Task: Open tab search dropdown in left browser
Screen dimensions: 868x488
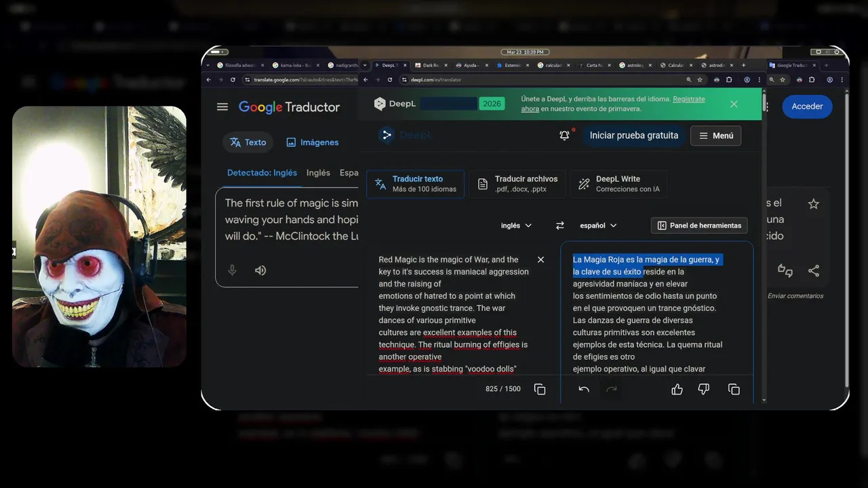Action: pos(208,65)
